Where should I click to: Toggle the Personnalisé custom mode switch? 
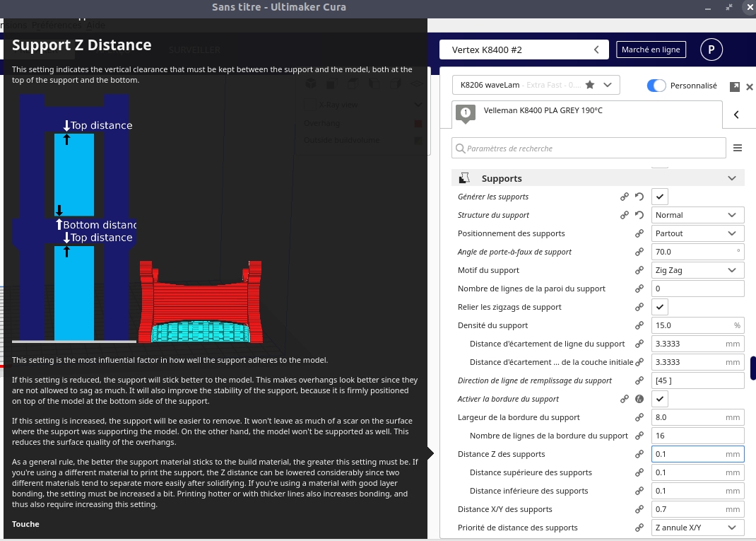click(x=656, y=86)
